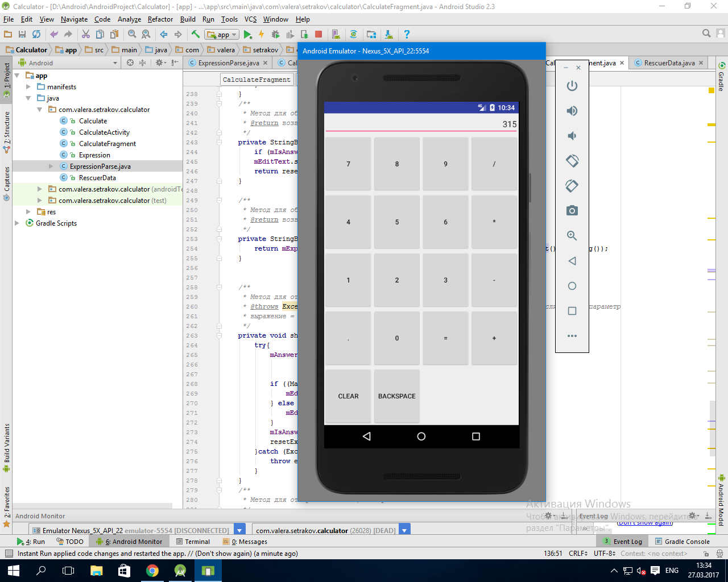
Task: Click the Copy icon in toolbar
Action: tap(100, 35)
